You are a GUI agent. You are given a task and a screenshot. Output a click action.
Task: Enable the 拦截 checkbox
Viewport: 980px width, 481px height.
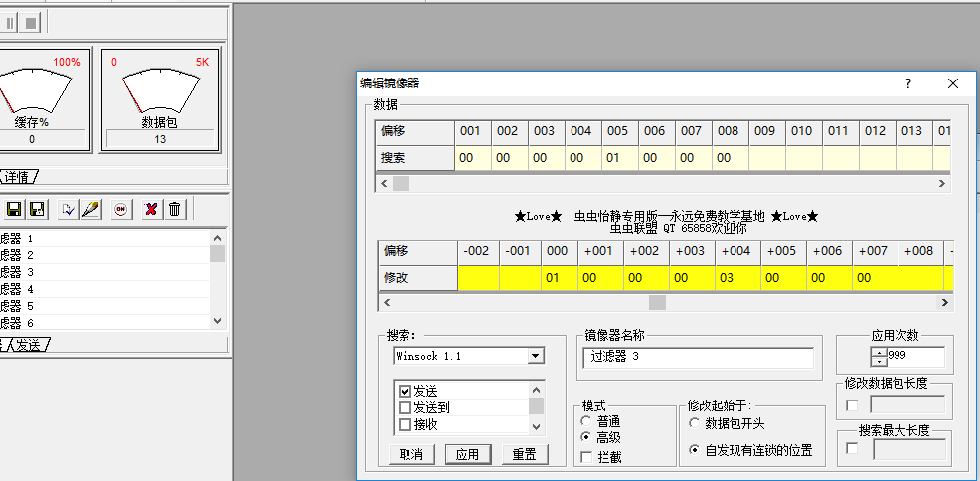click(x=586, y=457)
